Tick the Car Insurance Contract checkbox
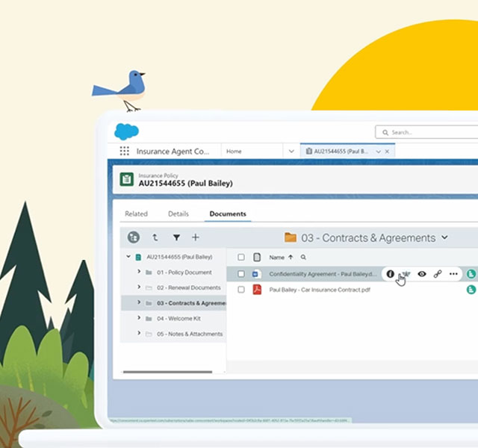Viewport: 478px width, 448px height. tap(240, 290)
